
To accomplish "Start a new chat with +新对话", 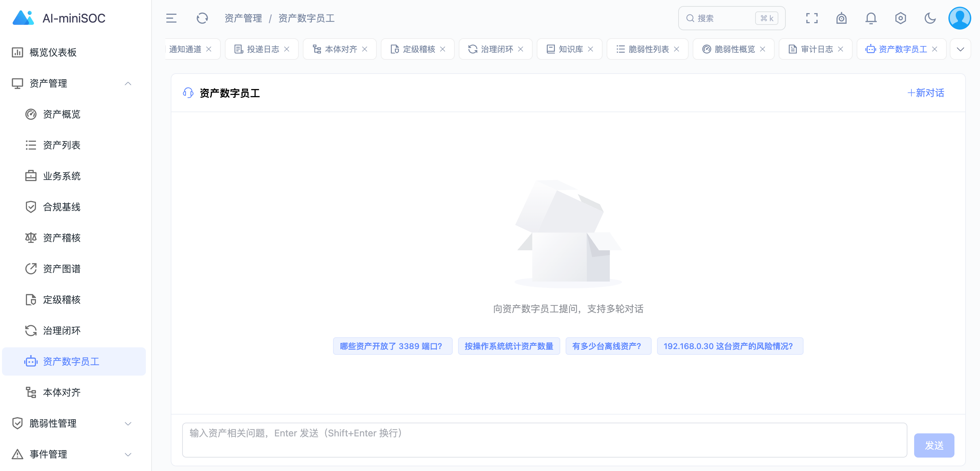I will point(926,93).
